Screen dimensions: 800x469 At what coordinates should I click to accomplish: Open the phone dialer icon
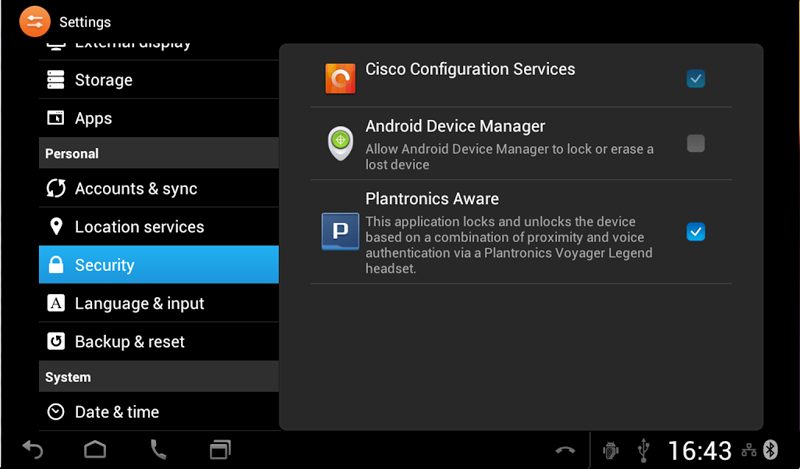click(x=158, y=449)
